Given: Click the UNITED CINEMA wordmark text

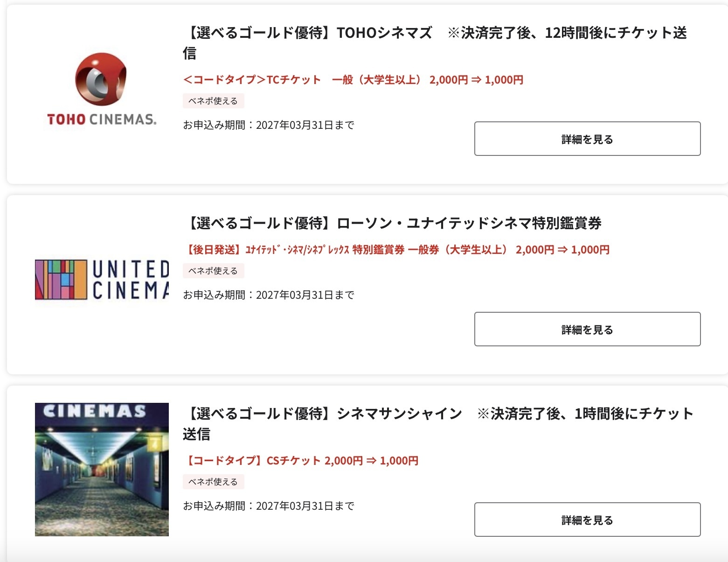Looking at the screenshot, I should click(x=131, y=280).
